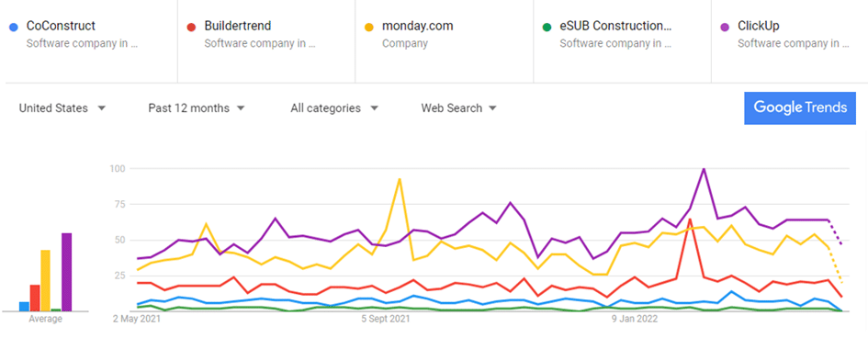The image size is (868, 338).
Task: Select the Buildertrend search term
Action: pyautogui.click(x=238, y=26)
